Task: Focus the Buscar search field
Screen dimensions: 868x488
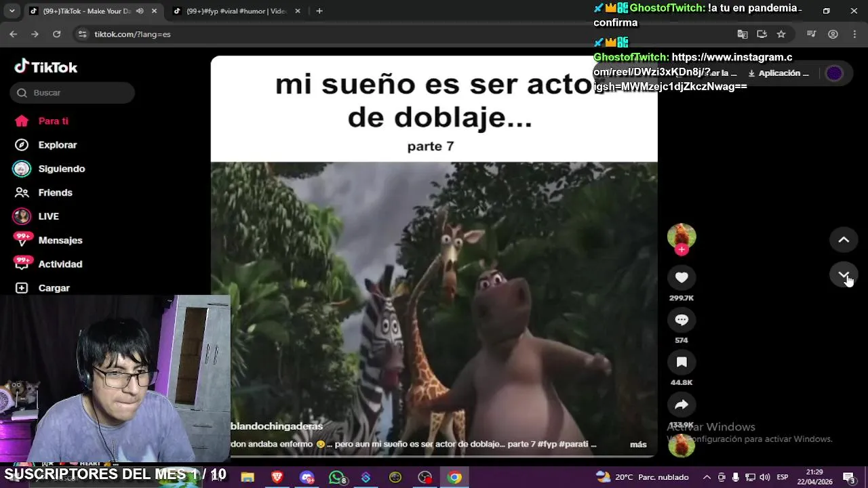Action: [73, 92]
